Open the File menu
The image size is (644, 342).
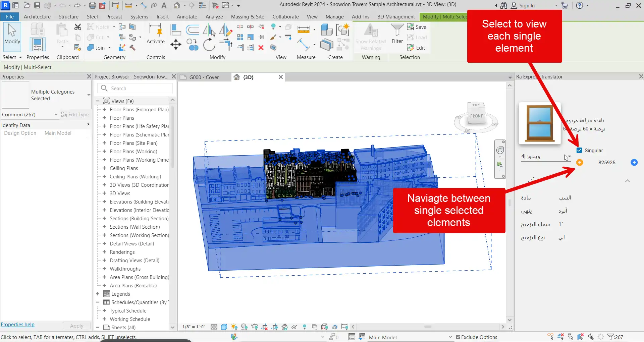click(x=10, y=17)
